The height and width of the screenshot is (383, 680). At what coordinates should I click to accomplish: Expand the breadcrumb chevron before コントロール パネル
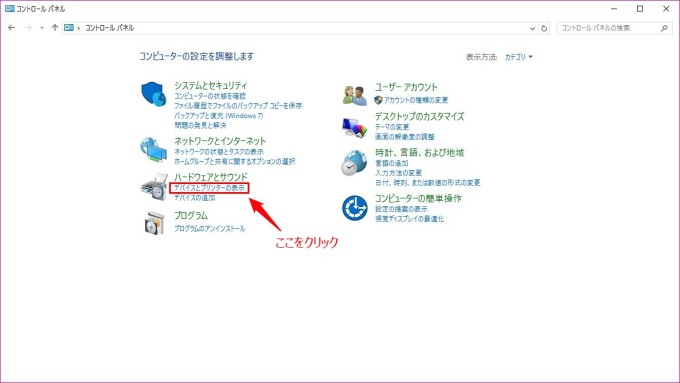click(79, 28)
